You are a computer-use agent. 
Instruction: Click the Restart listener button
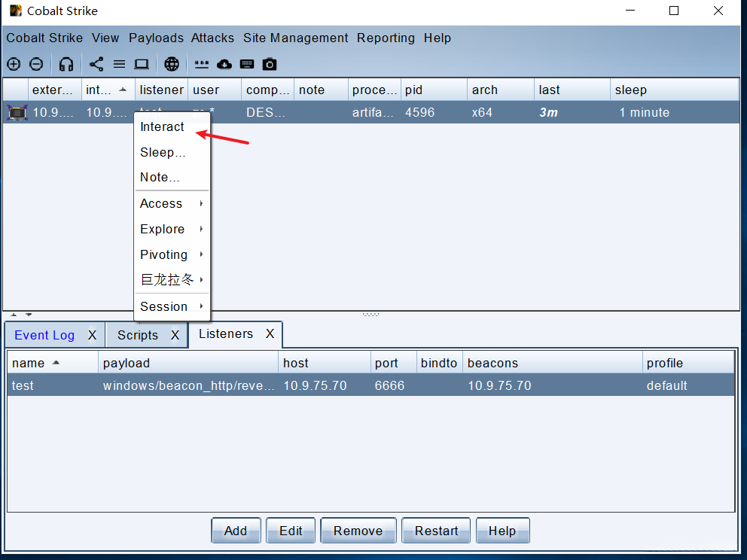coord(436,531)
